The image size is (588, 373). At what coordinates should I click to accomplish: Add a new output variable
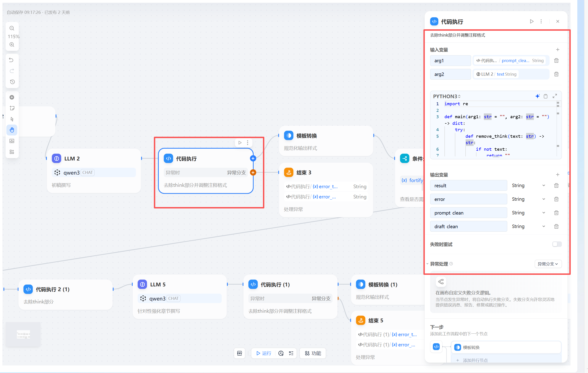click(558, 175)
